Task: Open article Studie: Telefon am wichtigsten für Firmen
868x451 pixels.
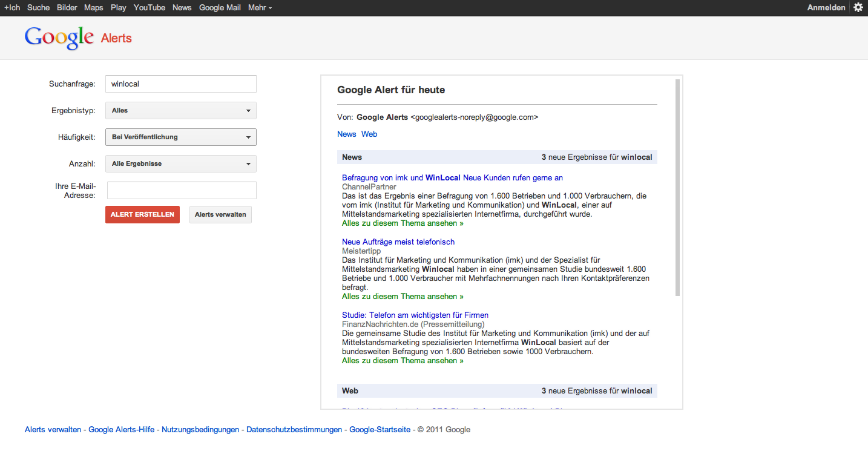Action: [x=415, y=315]
